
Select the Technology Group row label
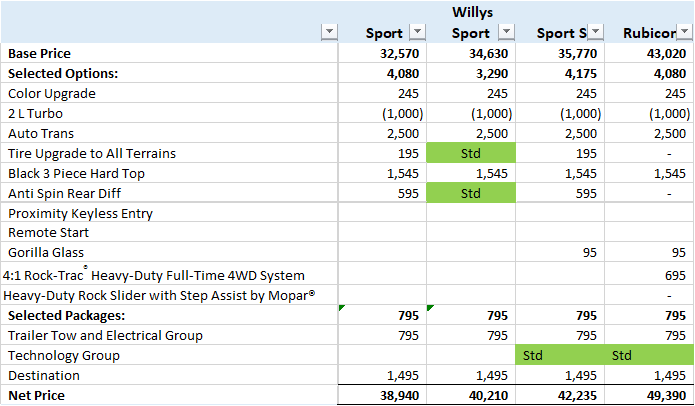tap(63, 355)
